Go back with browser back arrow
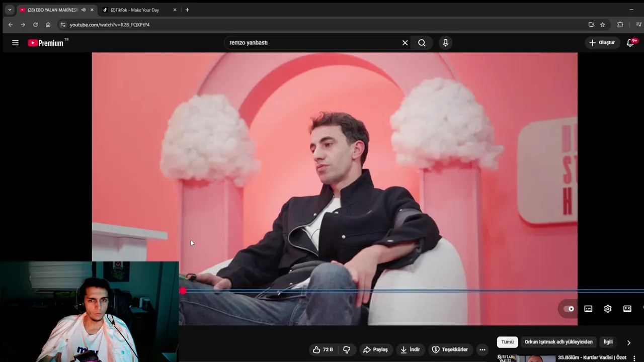Viewport: 644px width, 362px height. 10,25
